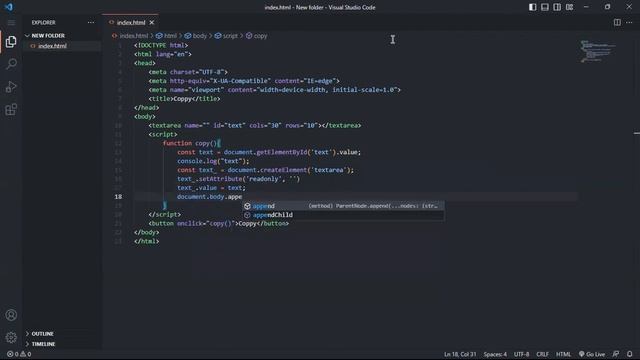Screen dimensions: 640x360
Task: Change indentation via Spaces: 4
Action: coord(495,354)
